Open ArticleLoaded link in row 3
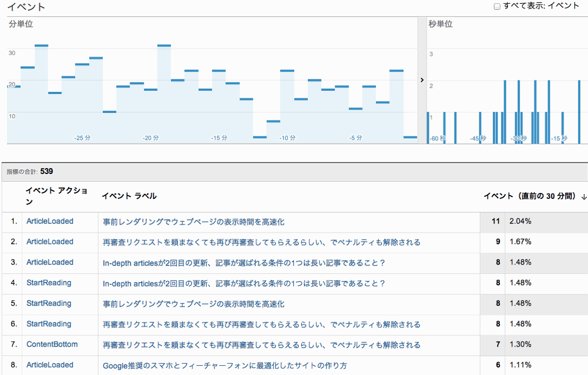The height and width of the screenshot is (375, 588). (x=49, y=262)
